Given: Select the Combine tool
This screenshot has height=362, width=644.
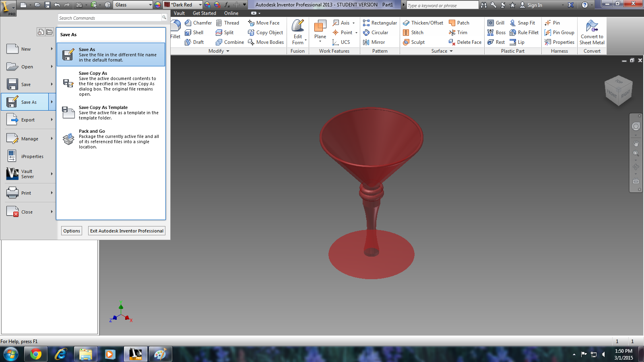Looking at the screenshot, I should point(230,42).
